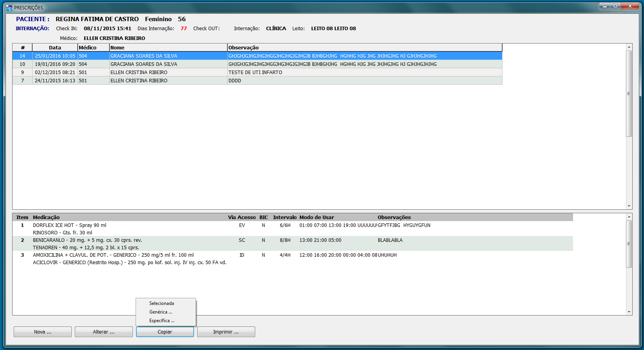Click the 'Imprimir ...' button
Viewport: 644px width, 350px height.
[226, 332]
